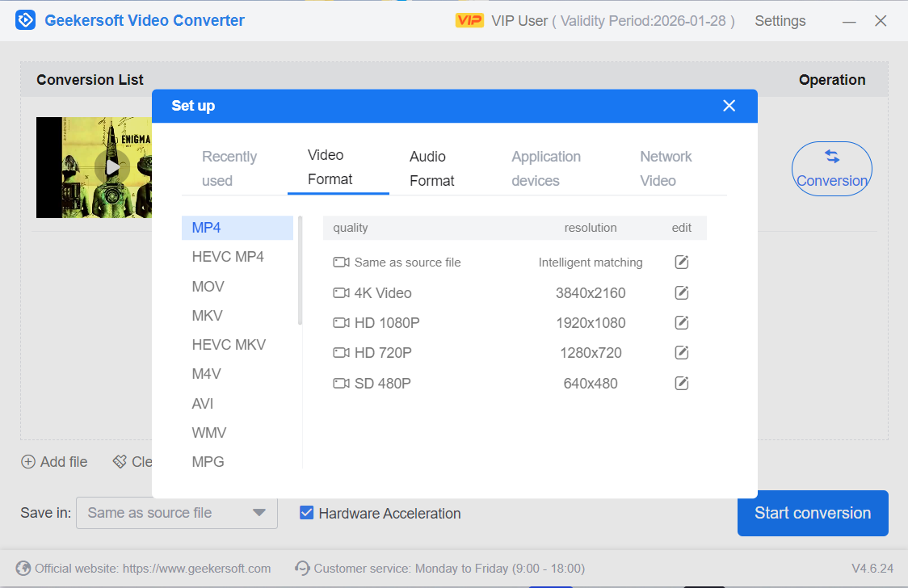Click camera icon beside 4K Video
This screenshot has width=908, height=588.
(341, 293)
